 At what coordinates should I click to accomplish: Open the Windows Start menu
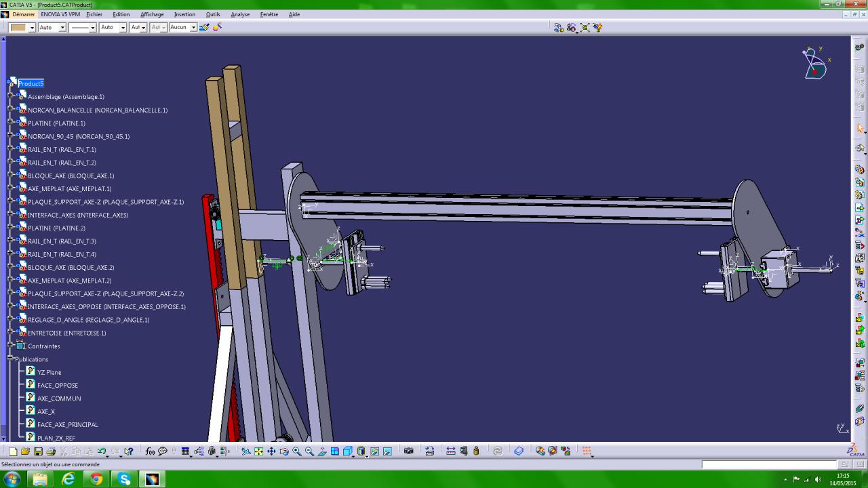point(12,480)
